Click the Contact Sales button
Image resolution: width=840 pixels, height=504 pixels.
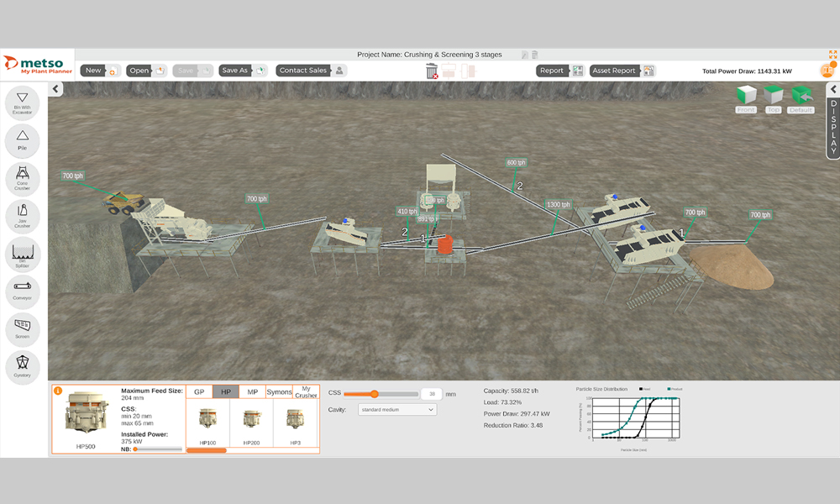pyautogui.click(x=311, y=71)
